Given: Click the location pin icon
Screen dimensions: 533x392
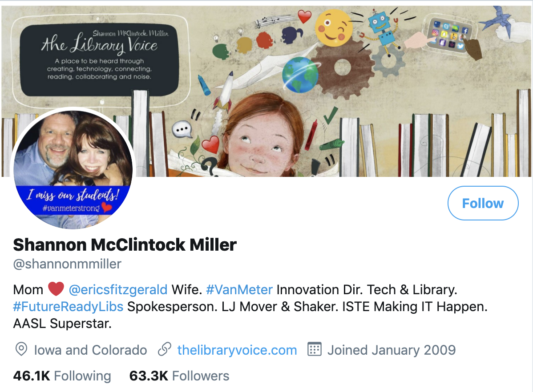Looking at the screenshot, I should point(21,349).
